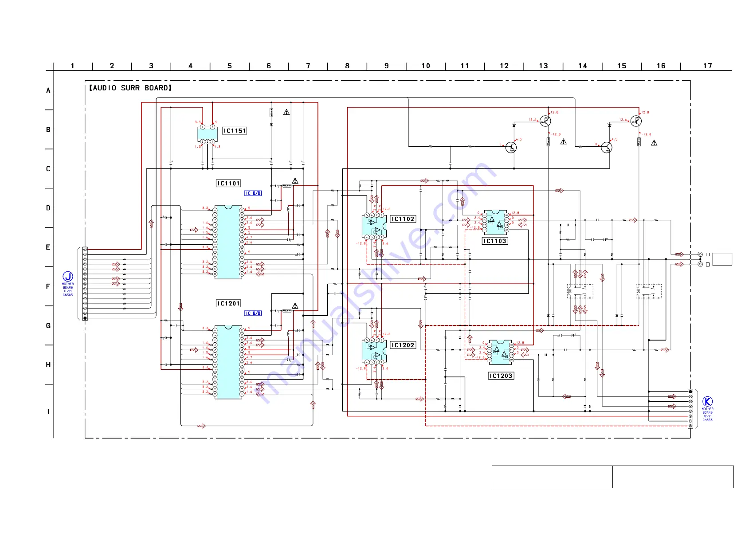Select the IC1201 chip body
Image resolution: width=745 pixels, height=560 pixels.
(x=228, y=362)
